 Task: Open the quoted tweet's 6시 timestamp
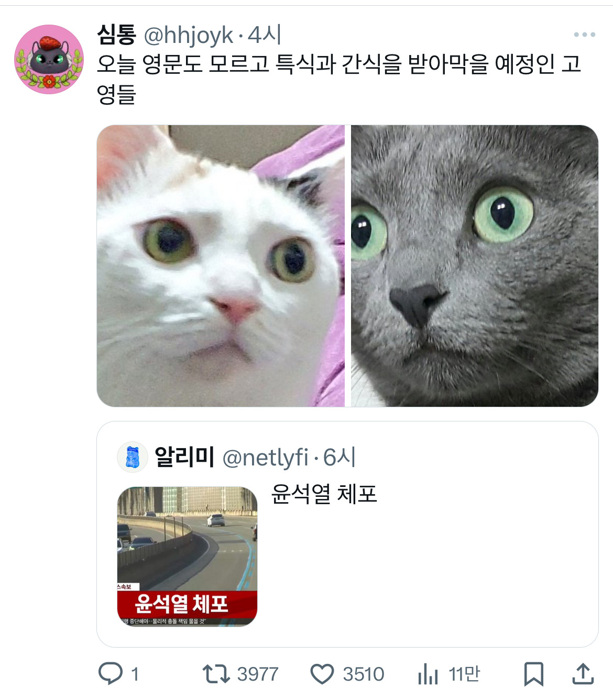point(340,457)
